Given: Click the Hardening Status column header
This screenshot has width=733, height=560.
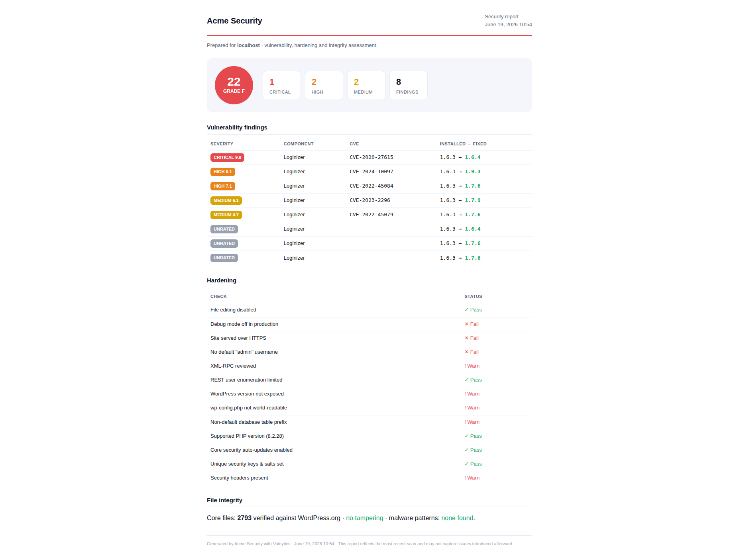Looking at the screenshot, I should (473, 296).
